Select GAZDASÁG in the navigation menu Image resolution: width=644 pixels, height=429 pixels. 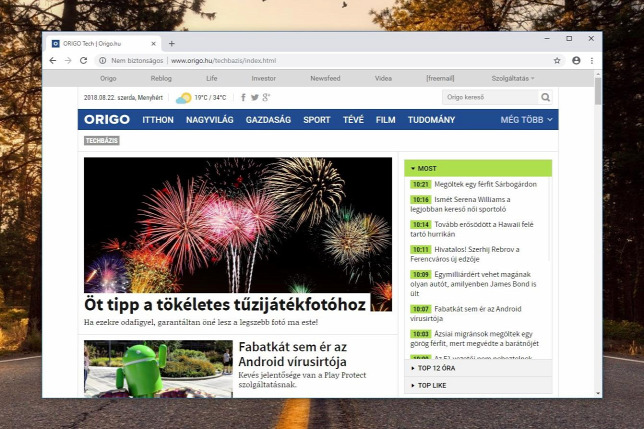click(x=268, y=120)
